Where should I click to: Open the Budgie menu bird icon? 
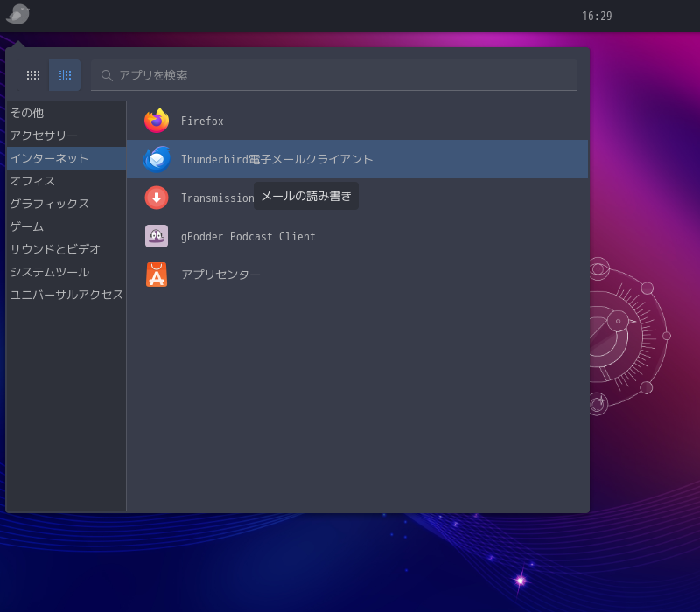pyautogui.click(x=17, y=14)
